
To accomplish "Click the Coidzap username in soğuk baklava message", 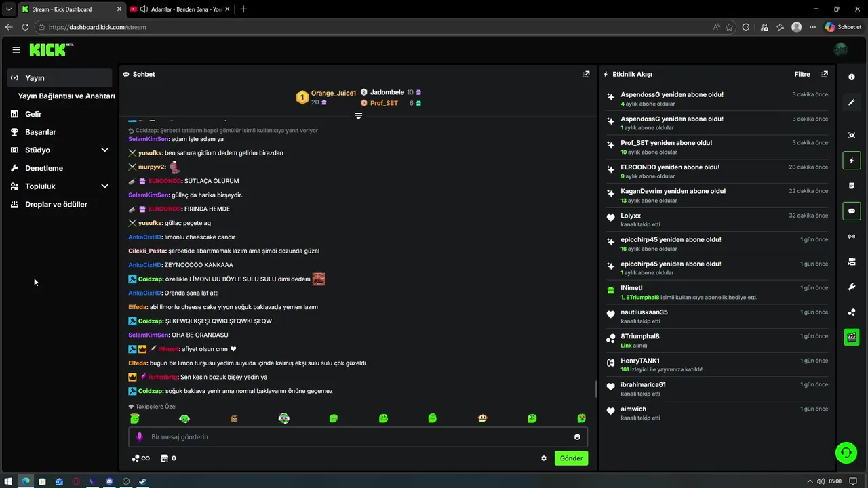I will [x=151, y=391].
